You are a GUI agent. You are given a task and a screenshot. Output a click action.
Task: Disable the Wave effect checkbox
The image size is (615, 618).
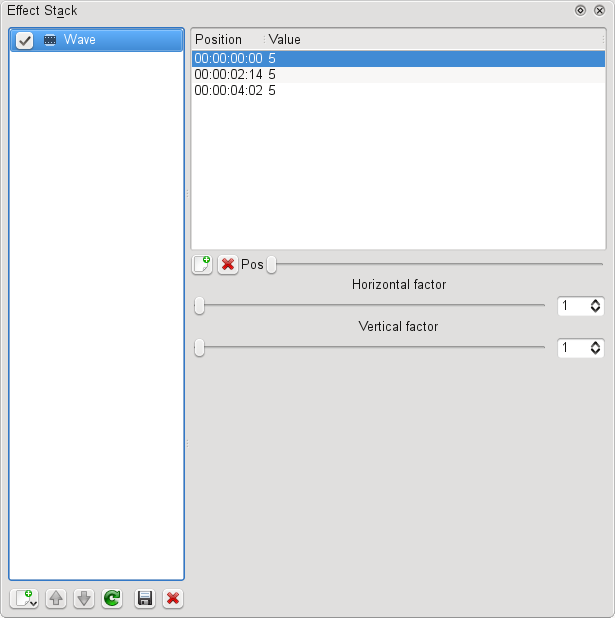coord(24,40)
